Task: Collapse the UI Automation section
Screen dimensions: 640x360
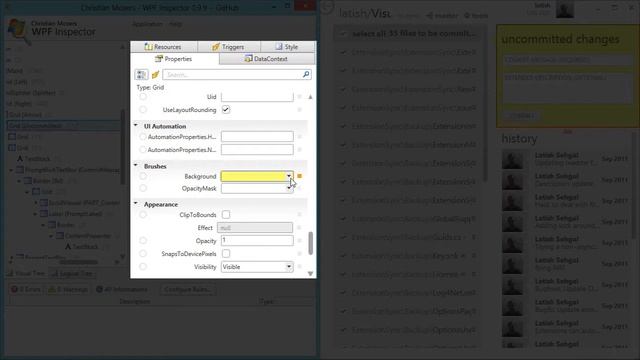Action: [136, 126]
